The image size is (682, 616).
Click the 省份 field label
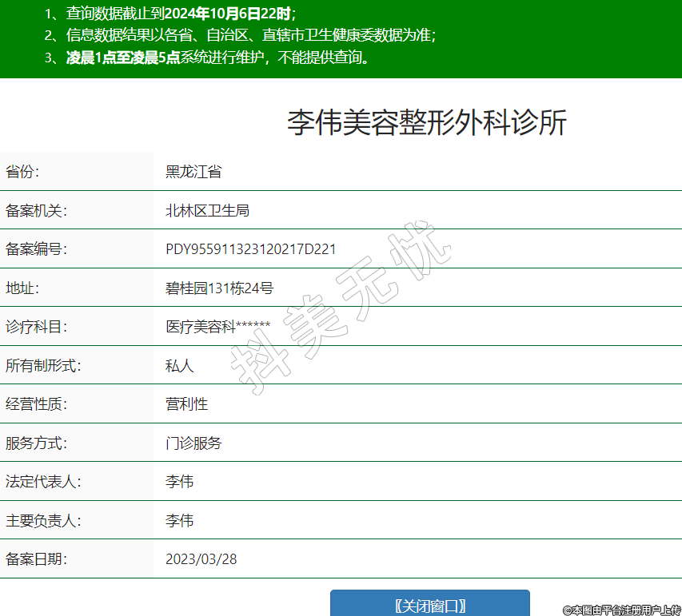click(22, 172)
